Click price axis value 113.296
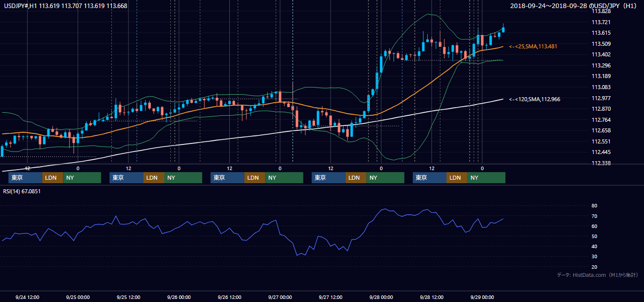The height and width of the screenshot is (302, 644). coord(601,65)
